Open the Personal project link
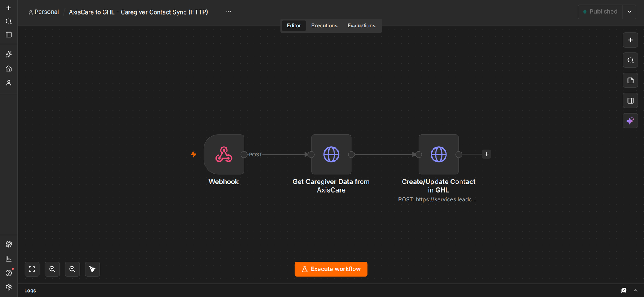Viewport: 644px width, 297px height. click(43, 12)
